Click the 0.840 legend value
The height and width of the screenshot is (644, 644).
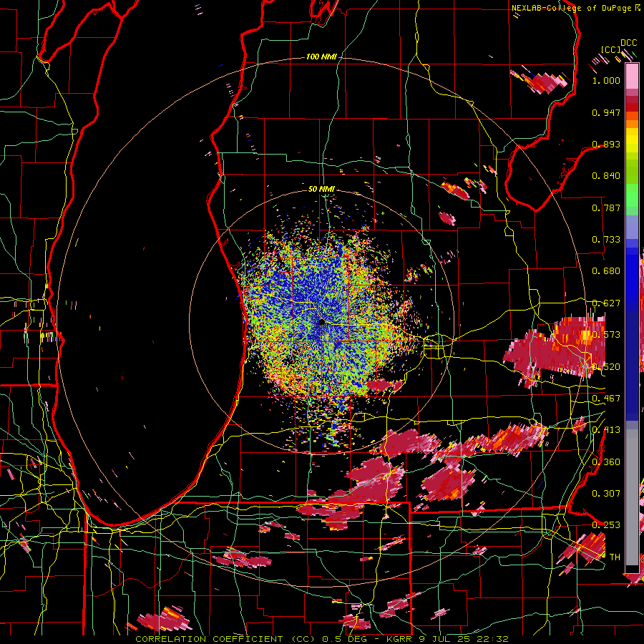(x=606, y=176)
